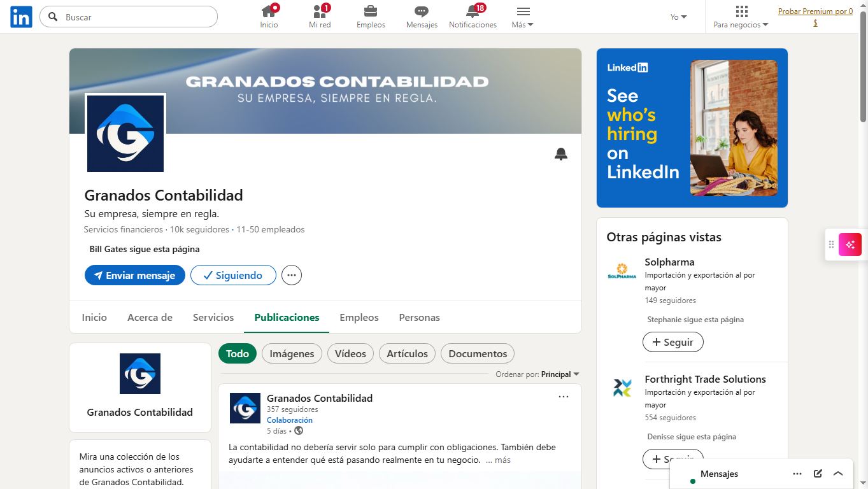Screen dimensions: 868x489
Task: Open Mi red network icon
Action: coord(320,11)
